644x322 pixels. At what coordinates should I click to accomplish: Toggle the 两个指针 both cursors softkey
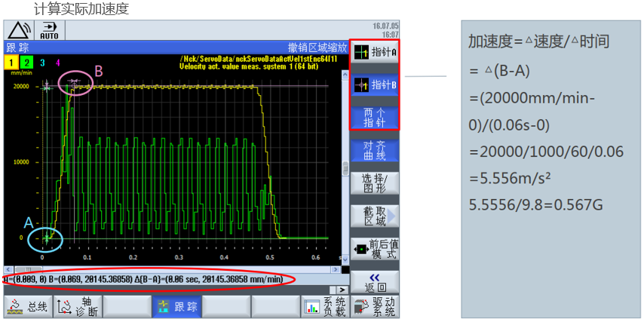374,118
